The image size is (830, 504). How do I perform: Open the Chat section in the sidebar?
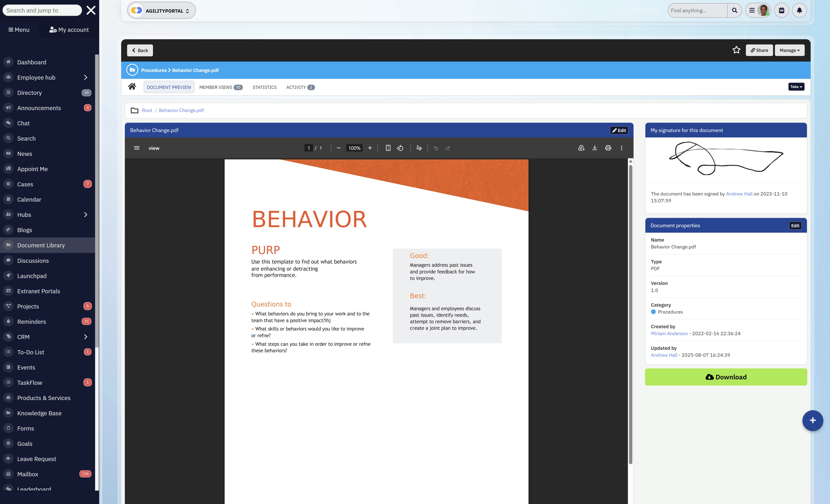[x=23, y=123]
